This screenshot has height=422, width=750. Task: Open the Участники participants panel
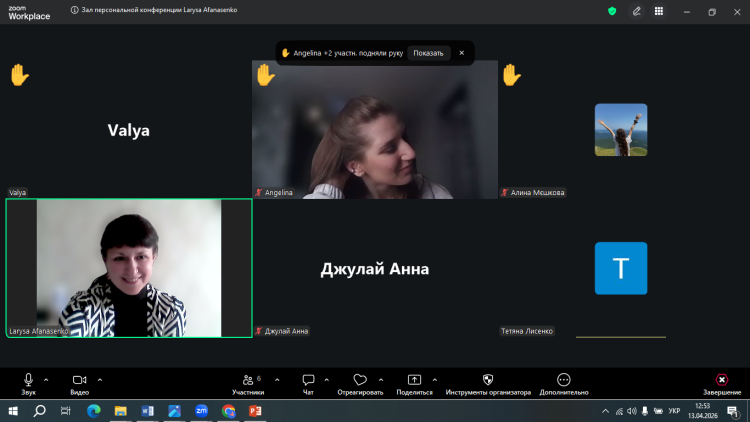point(248,381)
